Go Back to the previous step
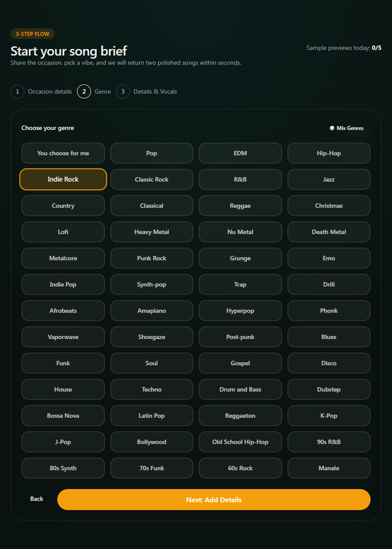 point(37,499)
